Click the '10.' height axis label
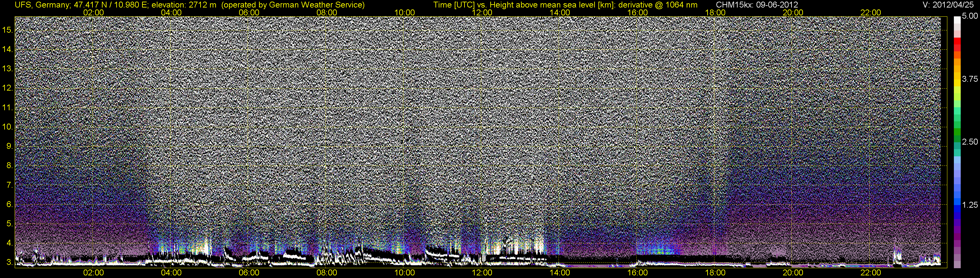 pos(8,127)
